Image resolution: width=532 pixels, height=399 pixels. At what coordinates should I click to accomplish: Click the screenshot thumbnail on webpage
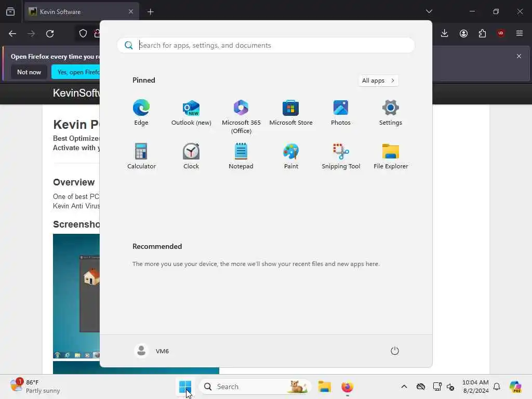[x=76, y=296]
